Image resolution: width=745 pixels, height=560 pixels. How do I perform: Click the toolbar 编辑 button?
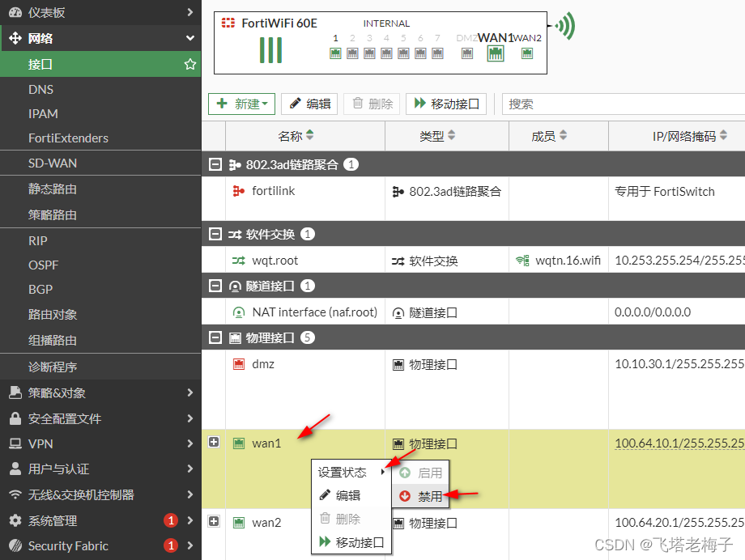click(x=309, y=104)
